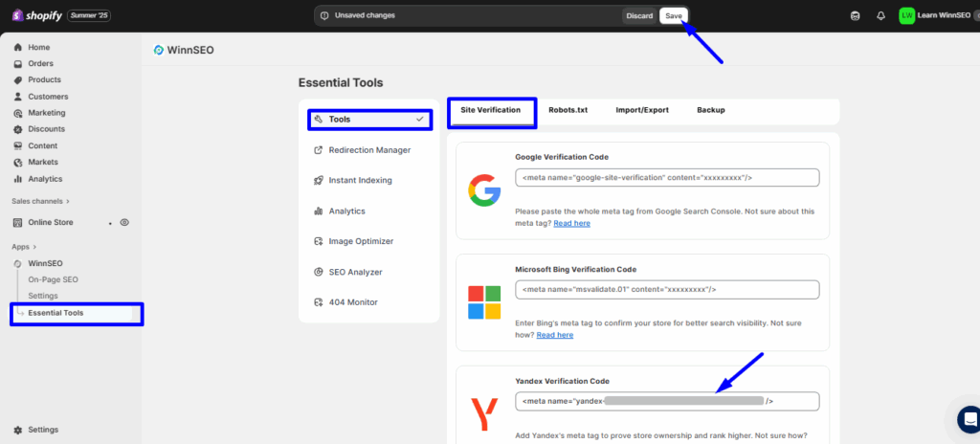Click the Marketing target icon

click(17, 113)
